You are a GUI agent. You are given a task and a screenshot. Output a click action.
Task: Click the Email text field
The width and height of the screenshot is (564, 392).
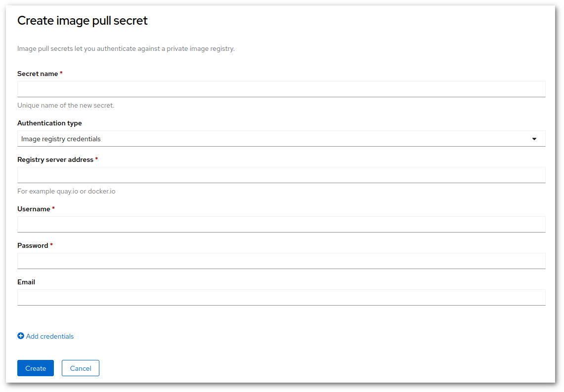click(281, 298)
